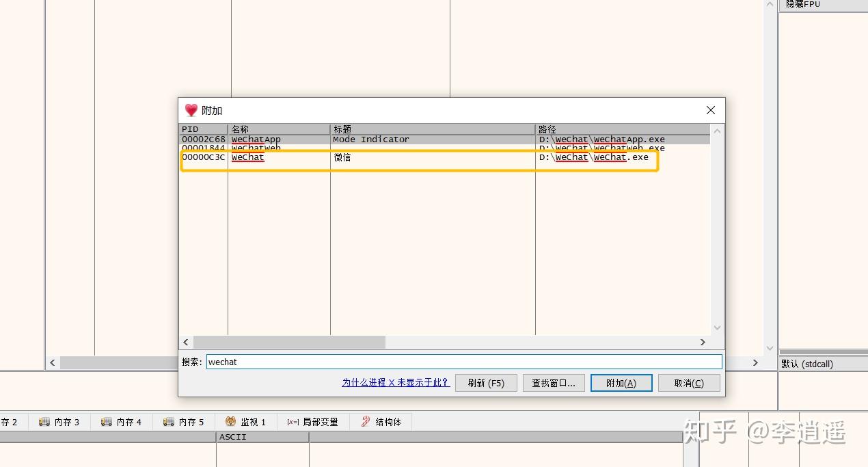Click the 刷新 (F5) button

pos(486,383)
